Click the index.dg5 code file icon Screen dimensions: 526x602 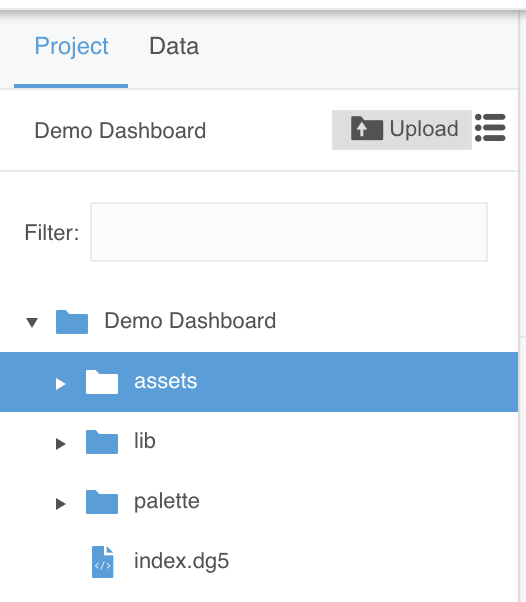[103, 562]
